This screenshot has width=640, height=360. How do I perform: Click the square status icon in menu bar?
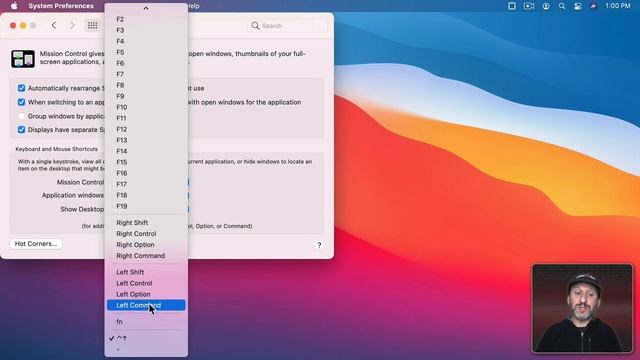coord(512,6)
